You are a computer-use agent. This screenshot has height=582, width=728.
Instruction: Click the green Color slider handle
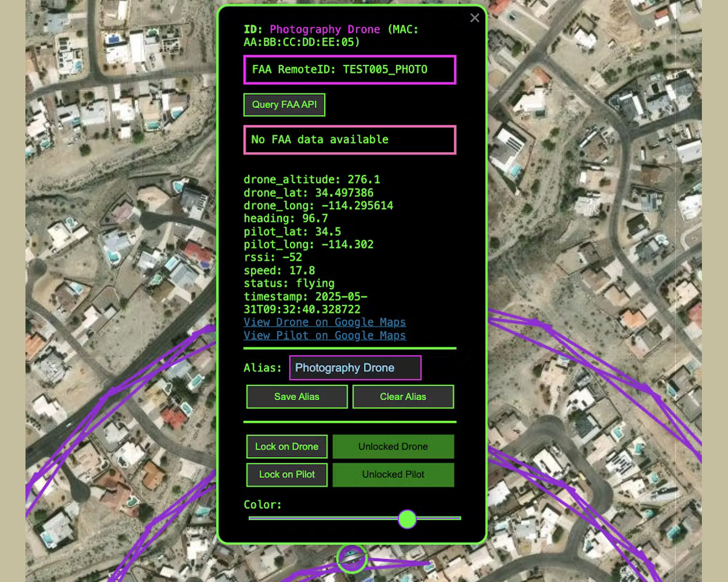(407, 519)
